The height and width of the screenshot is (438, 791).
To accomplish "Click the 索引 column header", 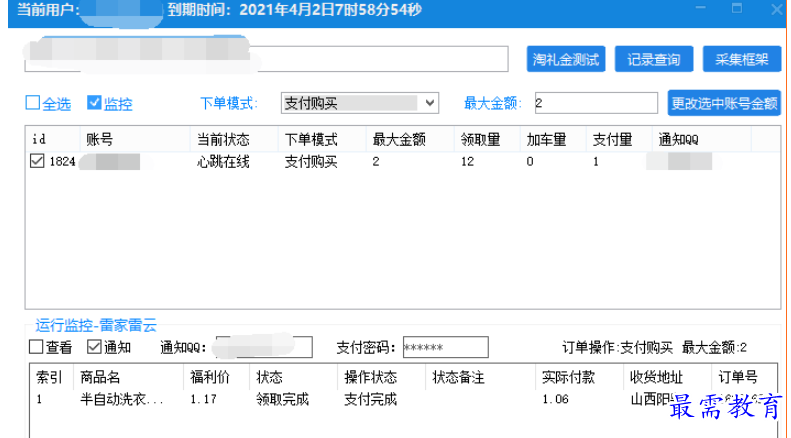I will click(51, 377).
